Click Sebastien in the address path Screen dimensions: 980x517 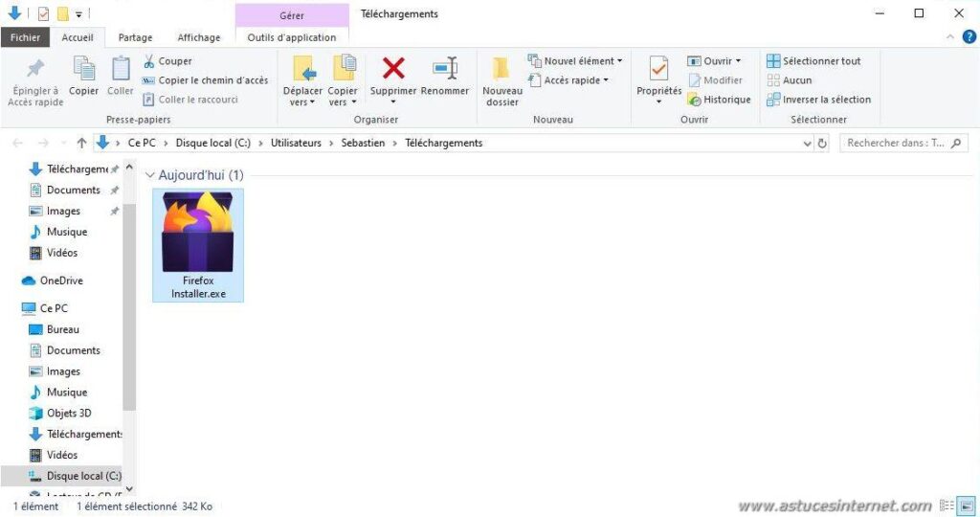(x=363, y=144)
